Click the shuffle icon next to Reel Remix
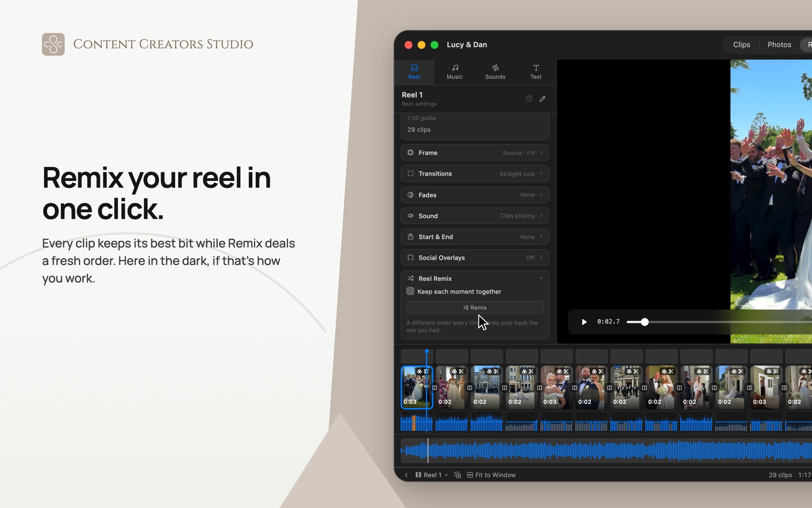The height and width of the screenshot is (508, 812). point(410,279)
